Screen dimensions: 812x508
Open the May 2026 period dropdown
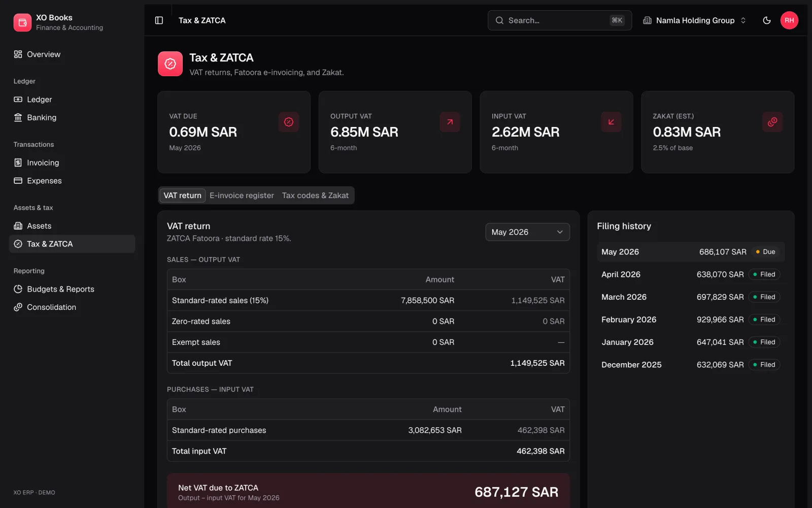(x=527, y=232)
